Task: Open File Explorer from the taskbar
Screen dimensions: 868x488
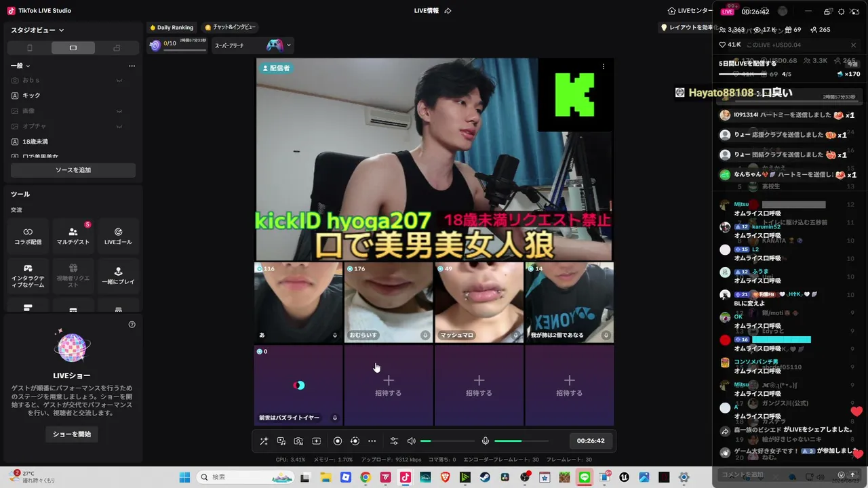Action: coord(325,477)
